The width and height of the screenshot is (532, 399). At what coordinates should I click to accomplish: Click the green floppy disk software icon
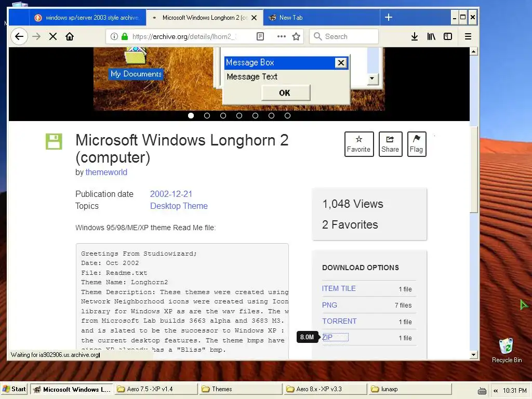(54, 141)
